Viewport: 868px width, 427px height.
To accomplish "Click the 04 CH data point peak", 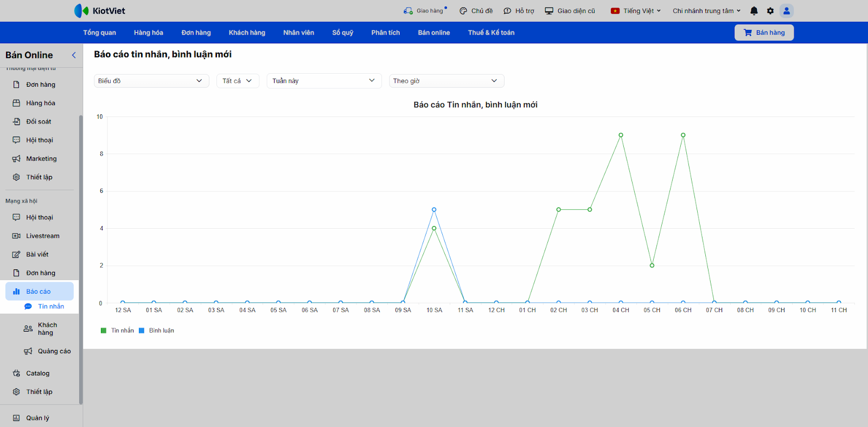I will (621, 135).
